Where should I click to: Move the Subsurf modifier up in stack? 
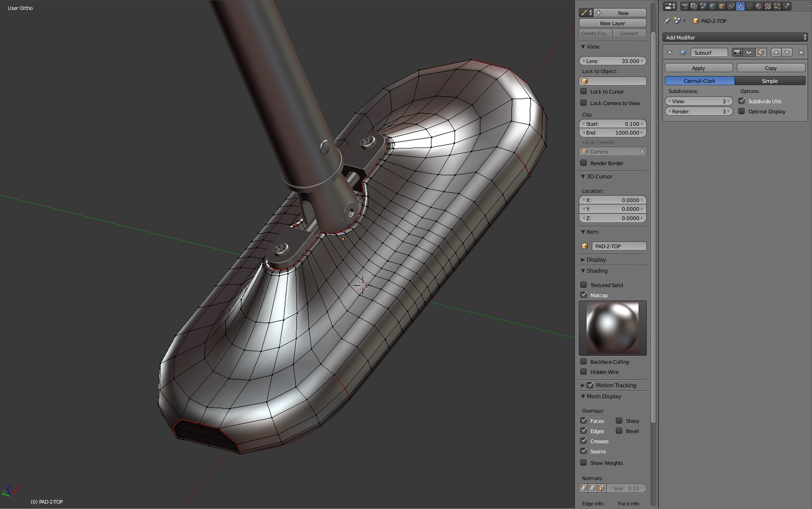(x=776, y=52)
